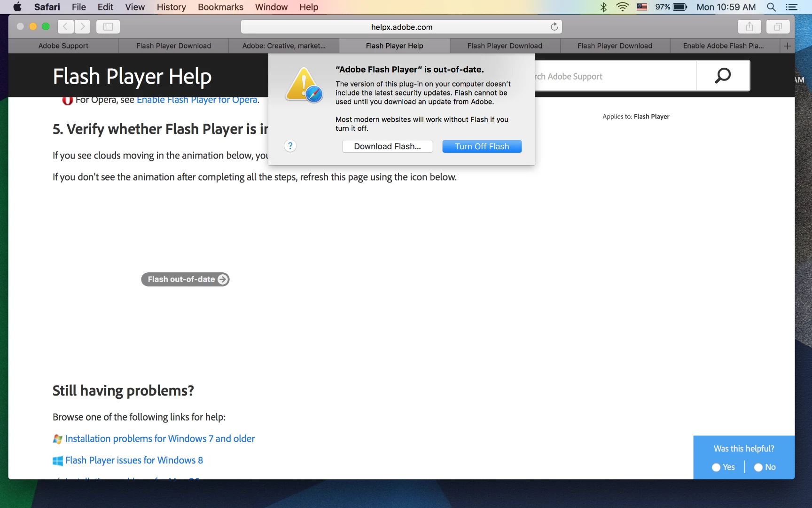Open the Edit menu
The image size is (812, 508).
(105, 7)
